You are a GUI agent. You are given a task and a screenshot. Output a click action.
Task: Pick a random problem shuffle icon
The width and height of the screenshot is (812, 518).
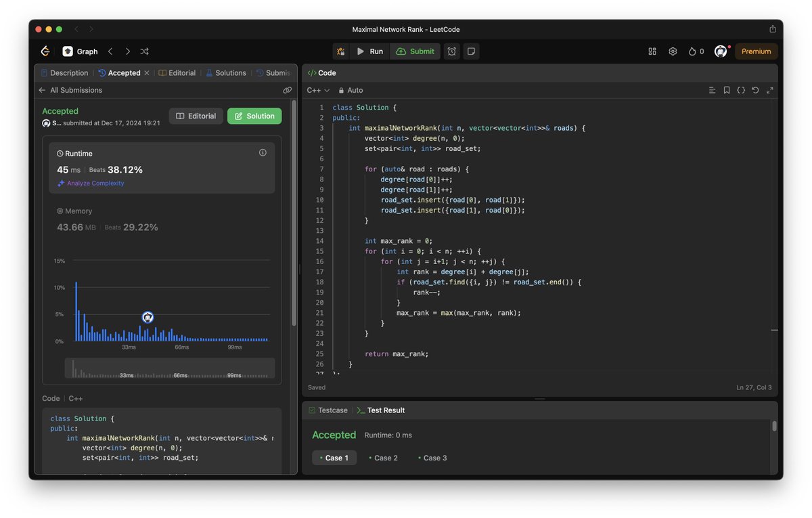pyautogui.click(x=144, y=51)
